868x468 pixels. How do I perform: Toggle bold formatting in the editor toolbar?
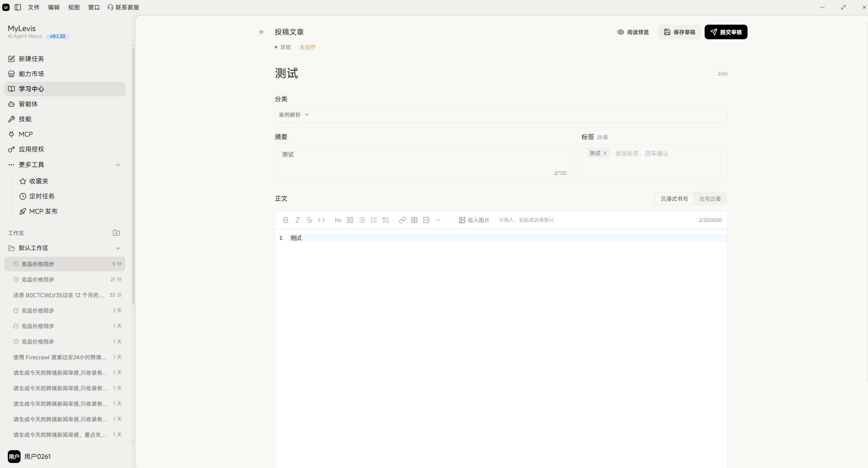pos(286,220)
